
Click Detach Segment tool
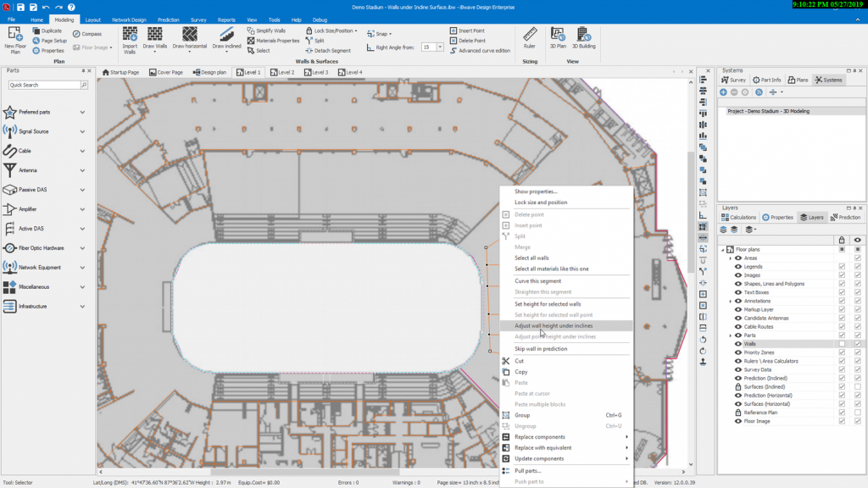[328, 50]
